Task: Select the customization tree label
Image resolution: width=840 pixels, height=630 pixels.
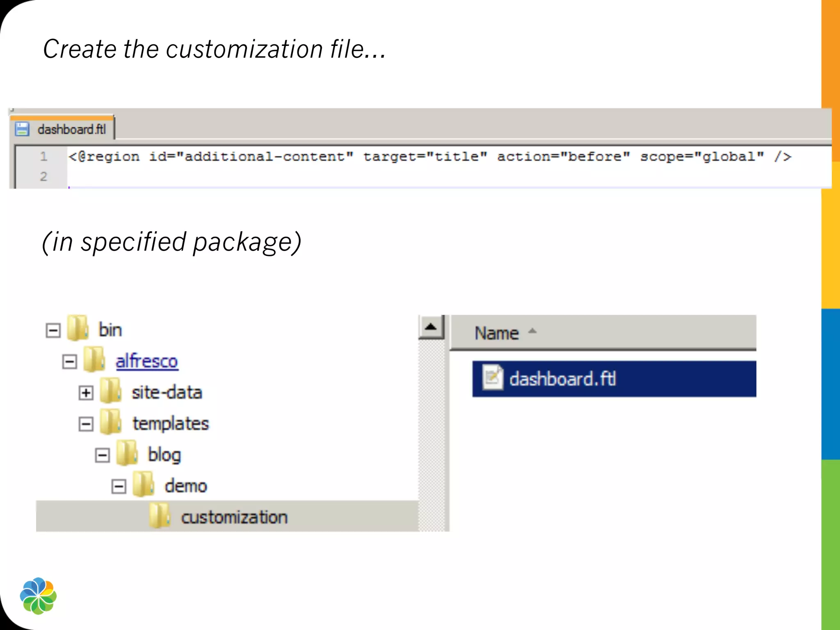Action: [234, 518]
